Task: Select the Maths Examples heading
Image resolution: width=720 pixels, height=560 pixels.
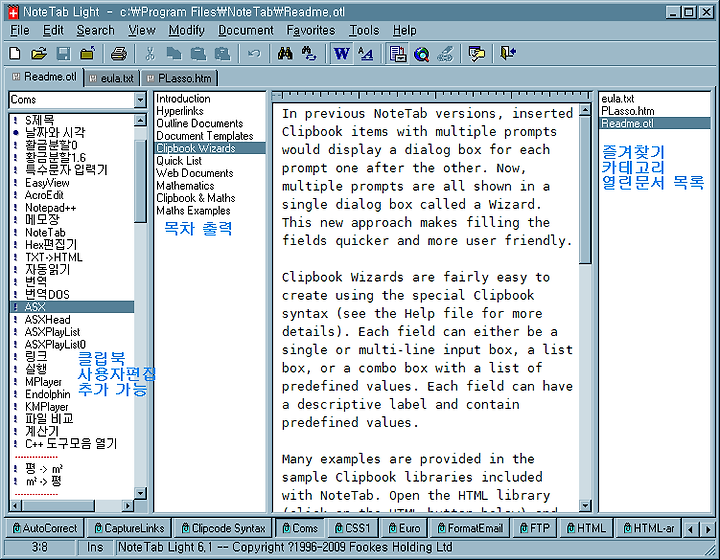Action: click(x=193, y=211)
